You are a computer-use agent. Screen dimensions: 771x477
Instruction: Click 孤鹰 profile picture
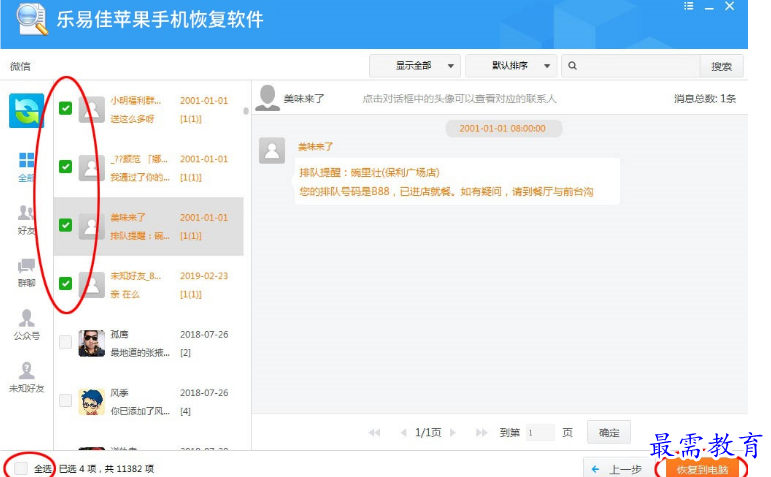coord(91,343)
